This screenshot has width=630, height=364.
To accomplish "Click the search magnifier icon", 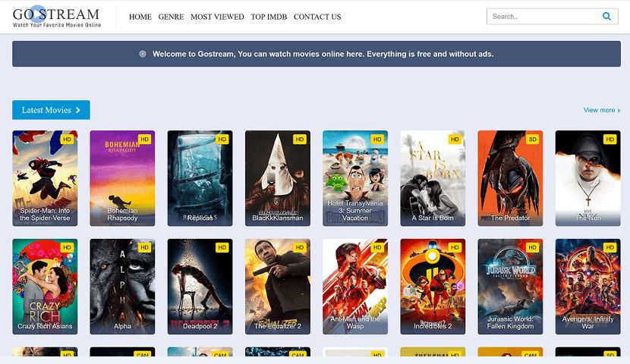I will click(x=606, y=17).
